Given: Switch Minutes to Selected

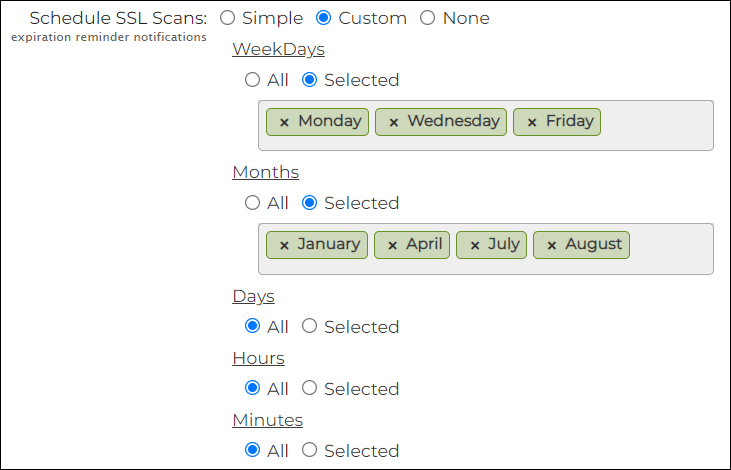Looking at the screenshot, I should click(x=309, y=450).
